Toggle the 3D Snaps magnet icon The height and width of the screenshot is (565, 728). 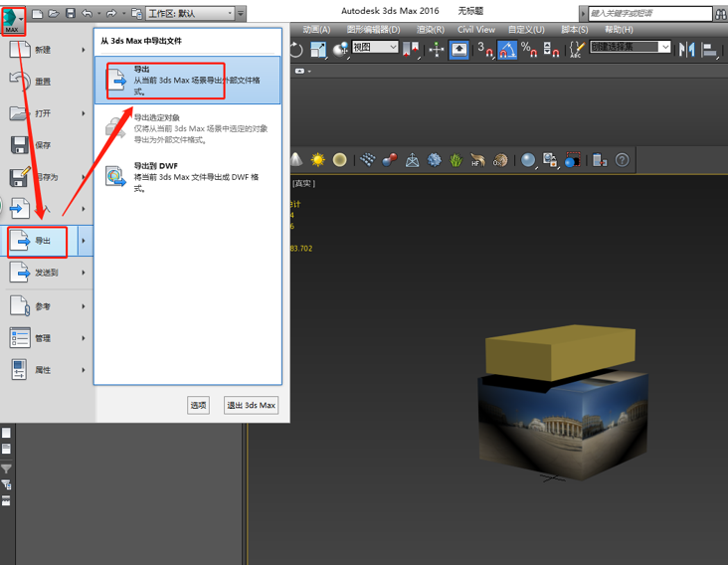click(x=485, y=50)
